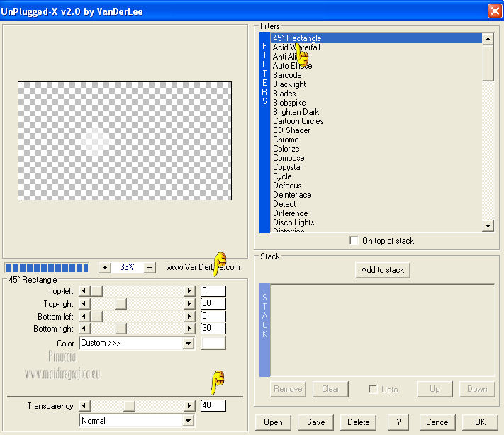Click the Bottom-right slider handle
The width and height of the screenshot is (504, 435).
coord(121,329)
